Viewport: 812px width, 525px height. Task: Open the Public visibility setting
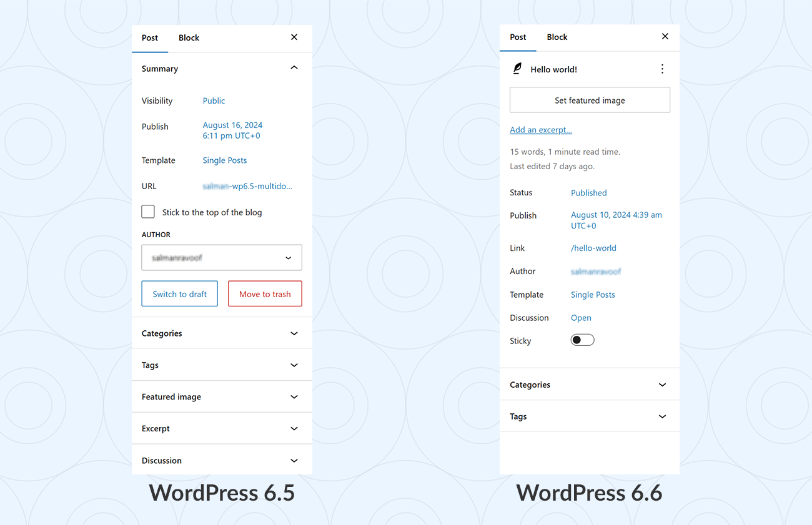[214, 101]
